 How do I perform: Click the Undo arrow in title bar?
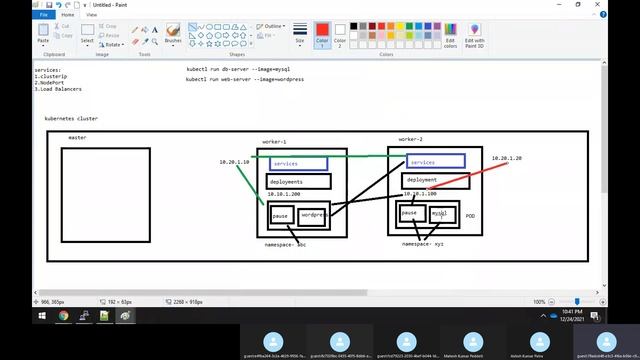point(59,5)
